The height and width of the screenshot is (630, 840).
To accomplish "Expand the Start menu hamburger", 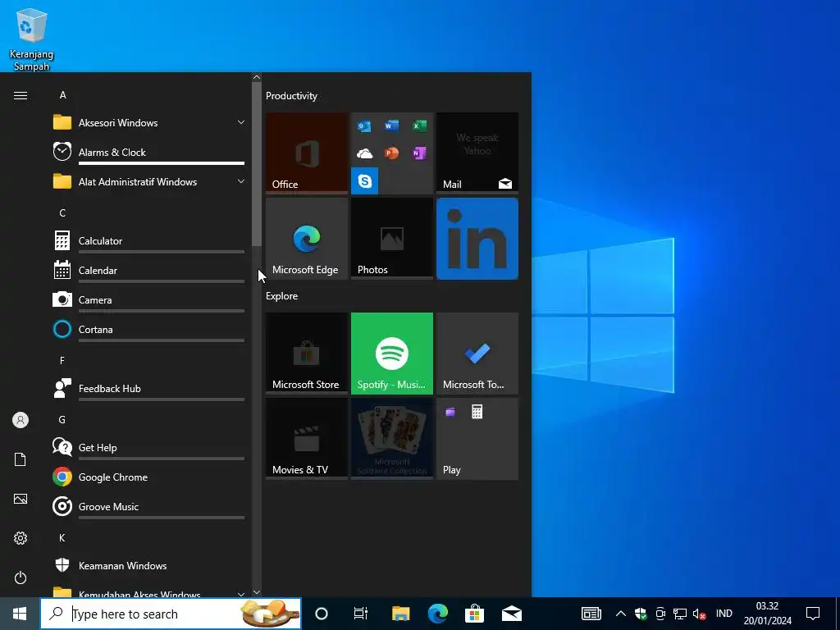I will point(21,95).
